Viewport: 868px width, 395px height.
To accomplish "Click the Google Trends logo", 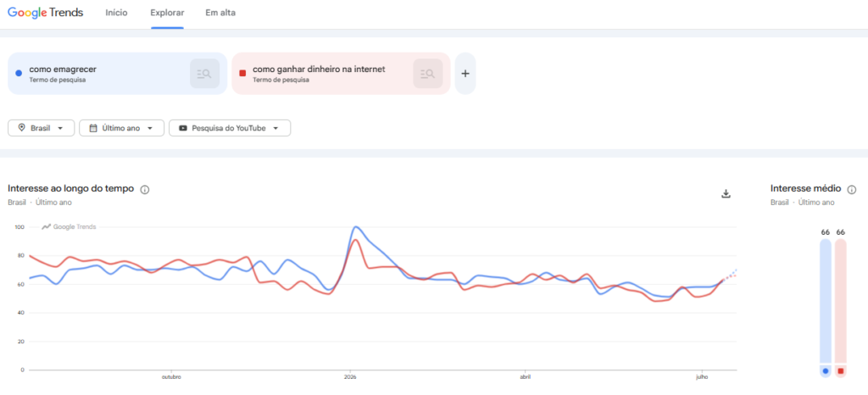I will 46,13.
